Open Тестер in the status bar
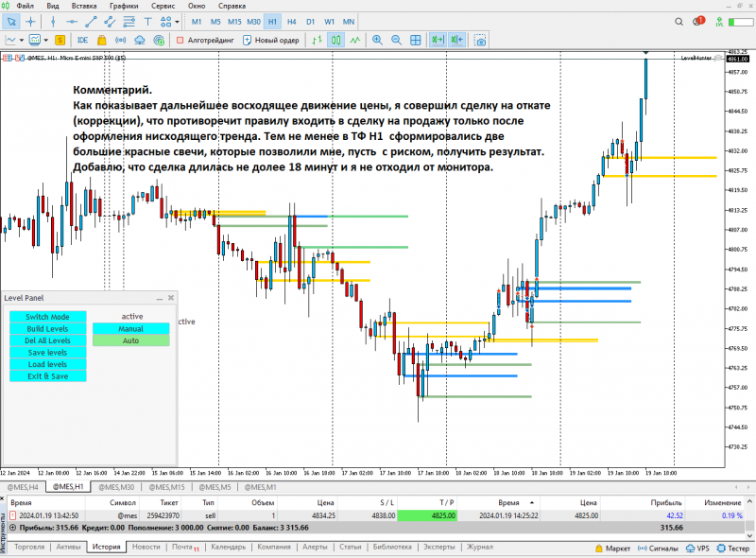 coord(734,549)
